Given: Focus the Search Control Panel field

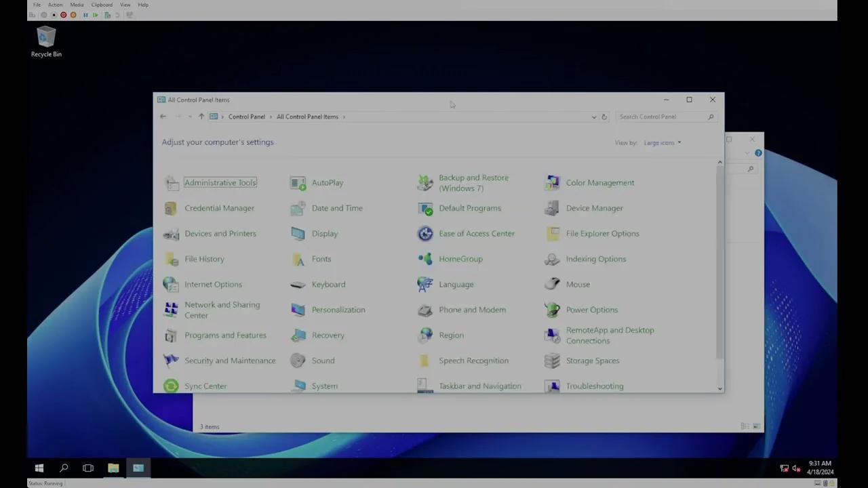Looking at the screenshot, I should coord(666,117).
